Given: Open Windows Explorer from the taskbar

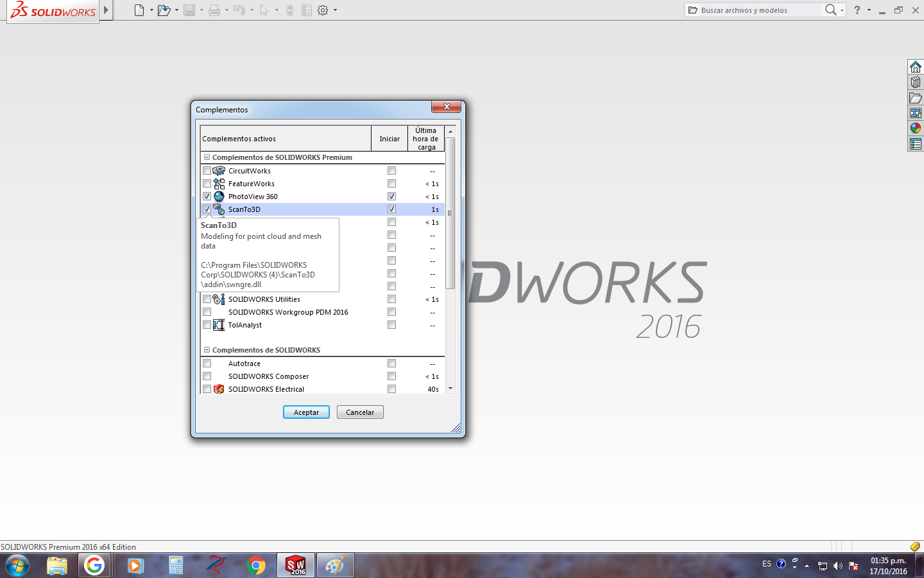Looking at the screenshot, I should tap(56, 566).
